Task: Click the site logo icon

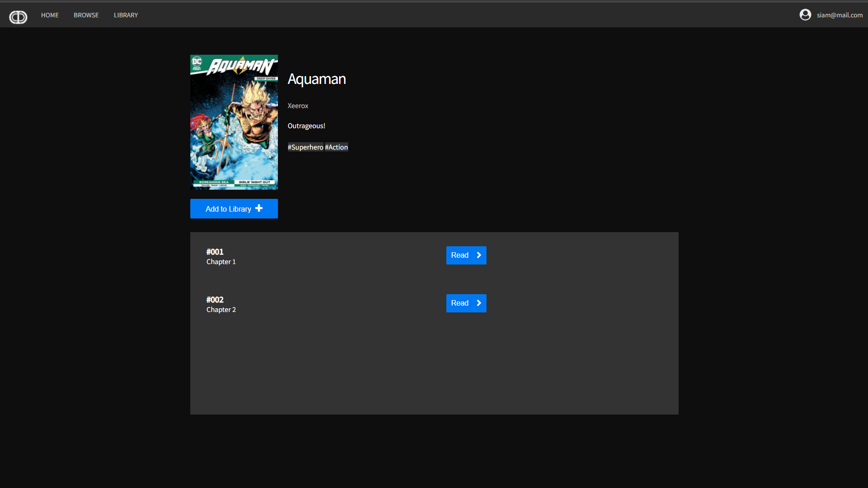Action: click(18, 17)
